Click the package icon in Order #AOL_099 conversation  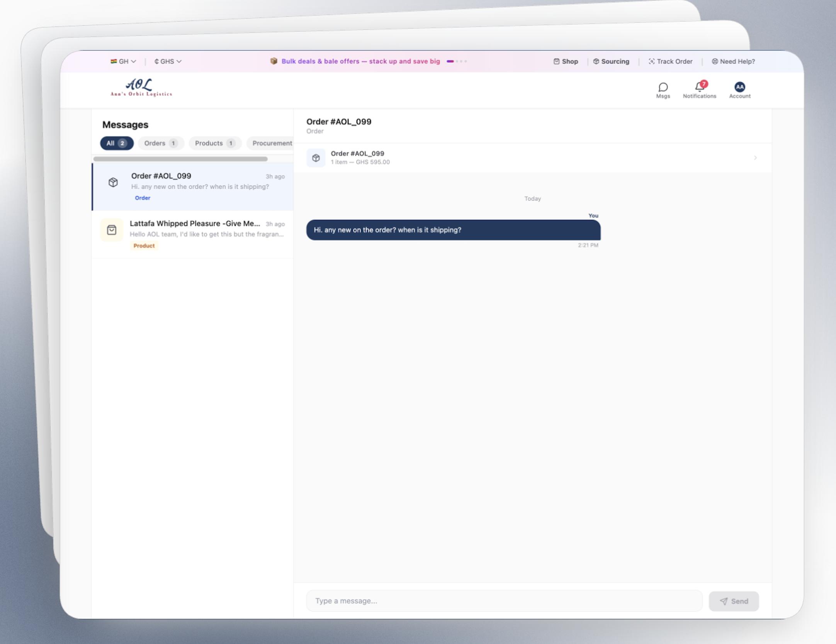click(x=113, y=182)
